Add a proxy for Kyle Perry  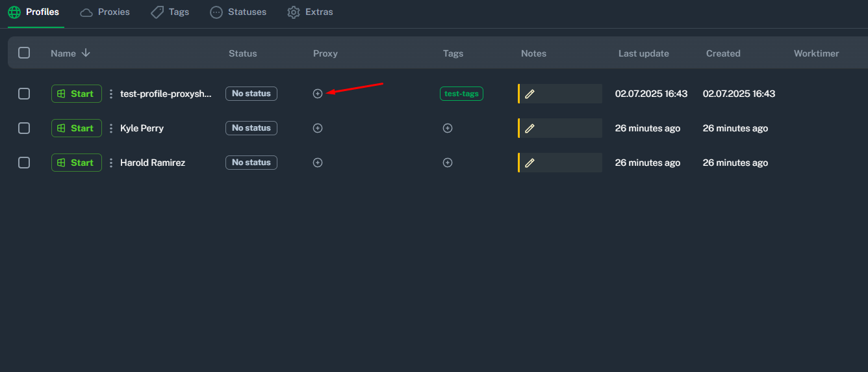tap(318, 128)
